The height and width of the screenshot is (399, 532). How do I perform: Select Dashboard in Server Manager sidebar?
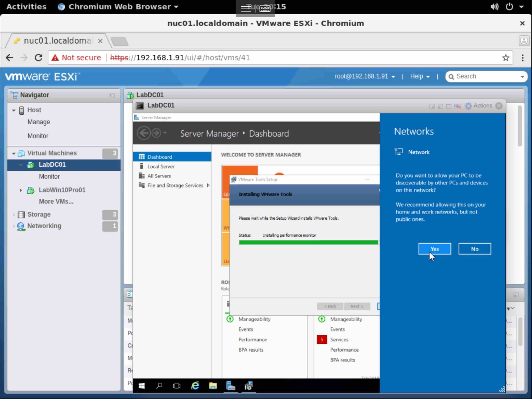pyautogui.click(x=172, y=157)
